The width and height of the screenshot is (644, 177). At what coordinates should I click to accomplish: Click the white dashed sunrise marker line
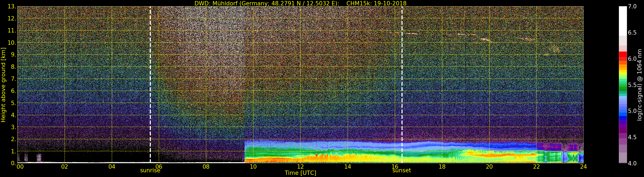point(150,85)
